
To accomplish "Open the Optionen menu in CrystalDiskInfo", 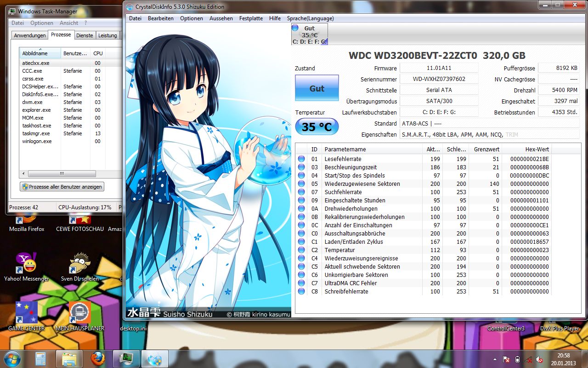I will (x=192, y=18).
